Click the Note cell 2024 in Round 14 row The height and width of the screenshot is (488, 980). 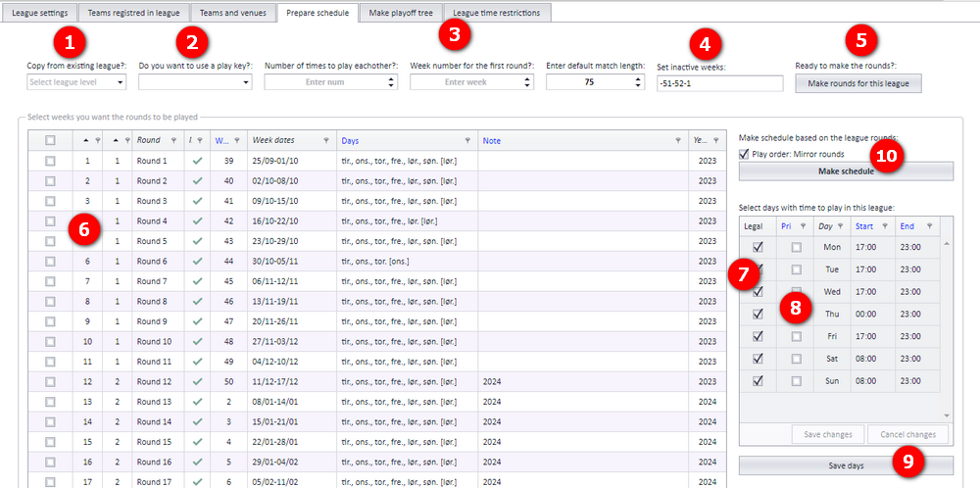point(583,421)
